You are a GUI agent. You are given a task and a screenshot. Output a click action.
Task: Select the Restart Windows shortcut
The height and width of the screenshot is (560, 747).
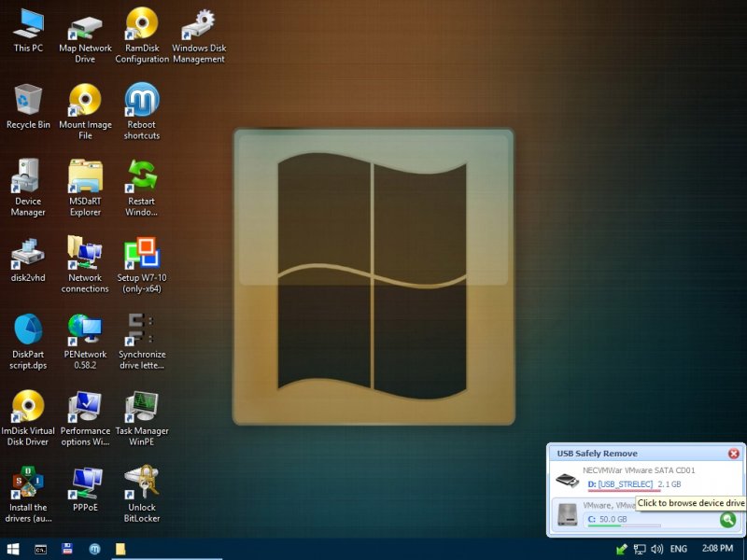pos(142,188)
